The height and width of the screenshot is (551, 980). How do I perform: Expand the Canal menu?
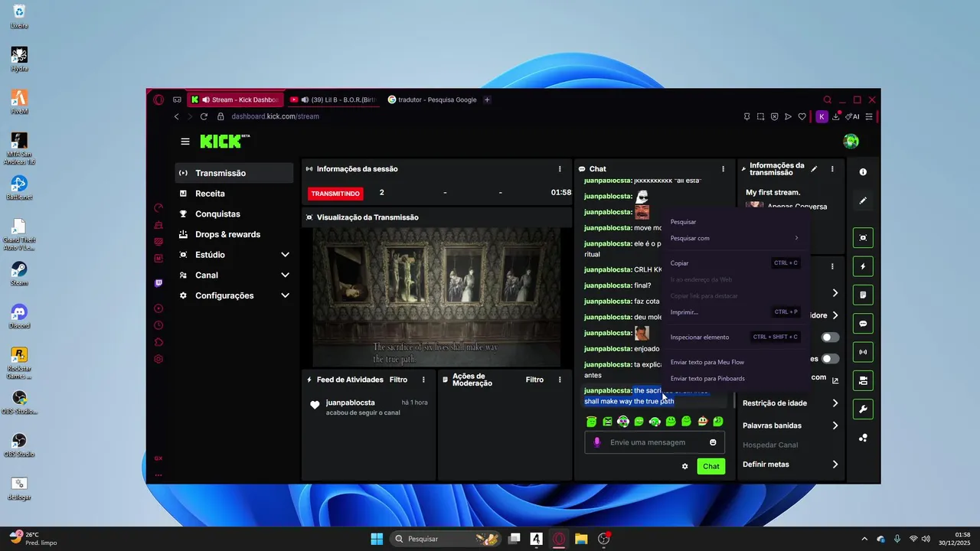[234, 275]
